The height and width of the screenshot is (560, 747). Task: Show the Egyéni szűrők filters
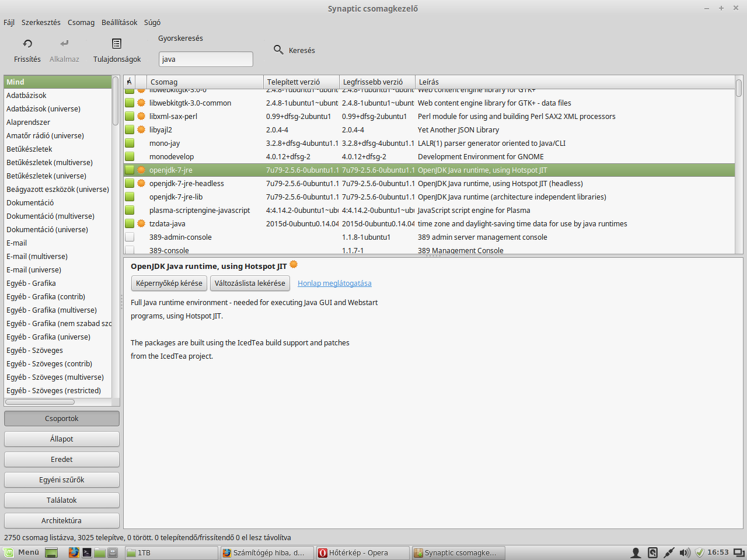pos(62,480)
